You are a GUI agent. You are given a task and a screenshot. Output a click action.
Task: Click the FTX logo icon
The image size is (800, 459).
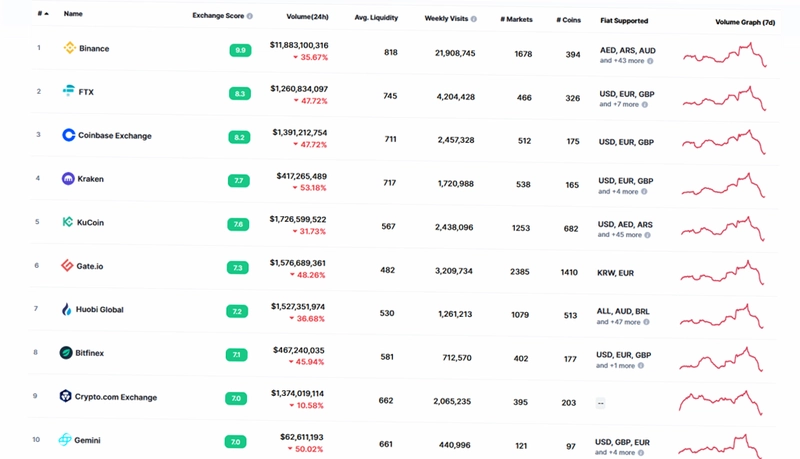68,91
